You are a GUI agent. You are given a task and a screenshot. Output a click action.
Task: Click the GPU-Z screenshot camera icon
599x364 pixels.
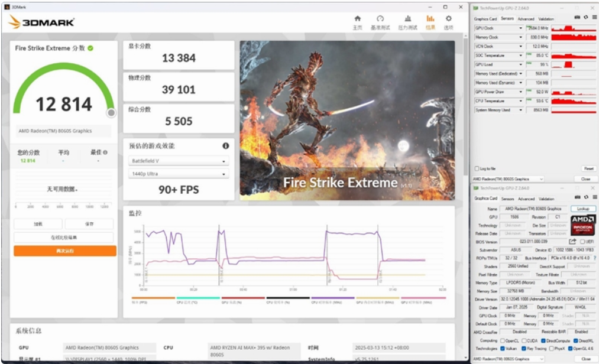click(x=578, y=17)
